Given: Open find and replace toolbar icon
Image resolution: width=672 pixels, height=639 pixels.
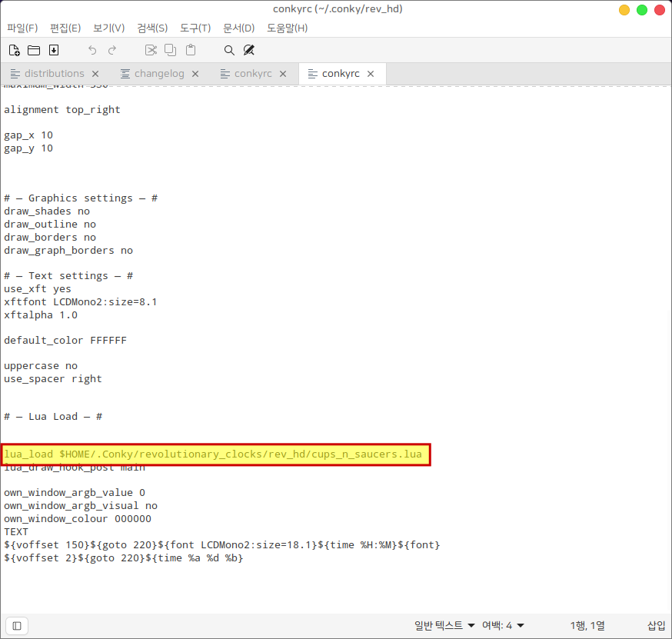Looking at the screenshot, I should (249, 50).
